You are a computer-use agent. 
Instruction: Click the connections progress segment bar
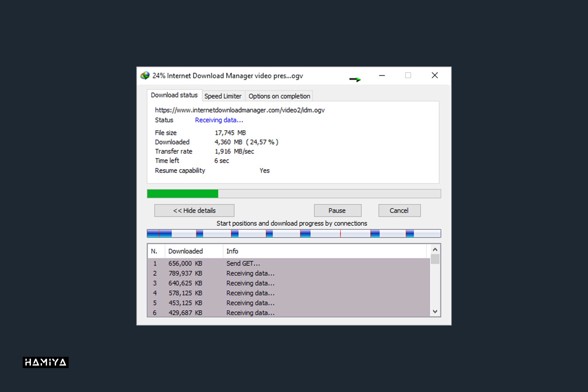[x=293, y=234]
